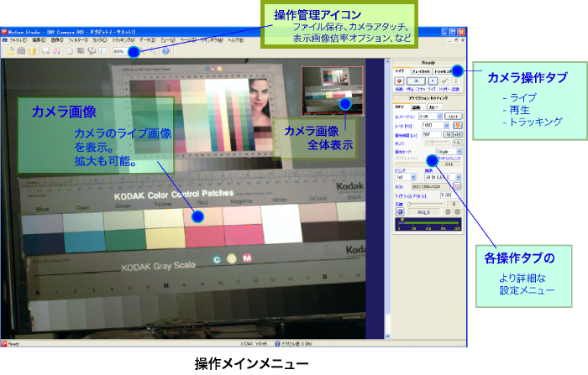
Task: Click the compression slider
Action: [426, 204]
